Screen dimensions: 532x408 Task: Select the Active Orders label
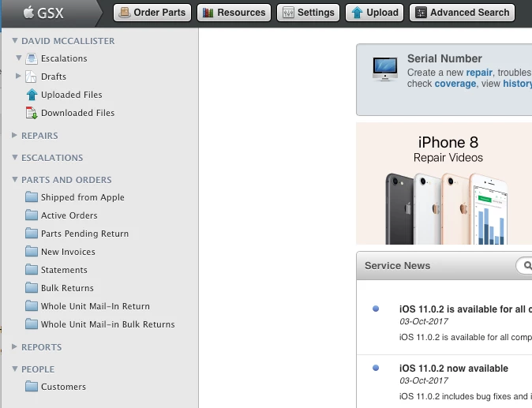click(x=69, y=215)
